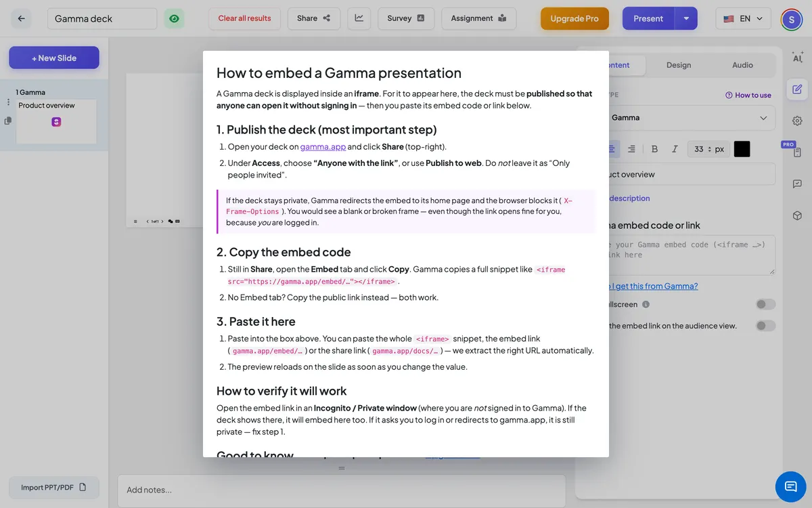Click the Gamma deck title field
This screenshot has width=812, height=508.
coord(102,18)
